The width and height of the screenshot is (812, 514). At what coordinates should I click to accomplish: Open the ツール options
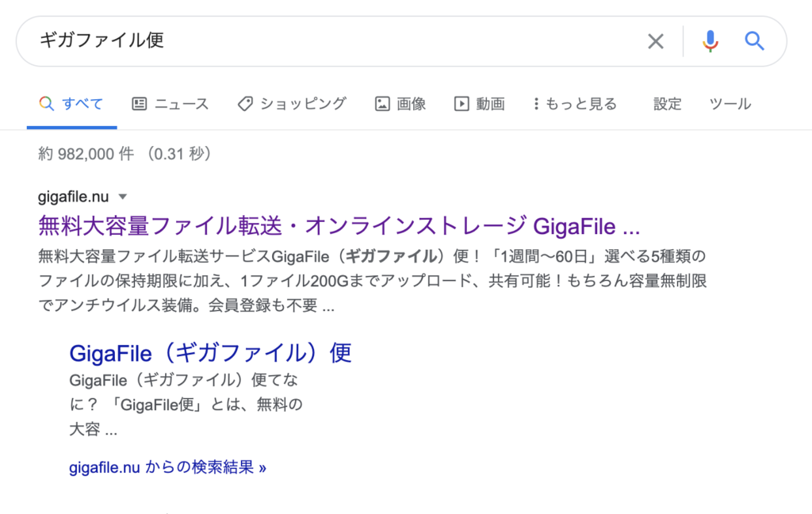(730, 104)
